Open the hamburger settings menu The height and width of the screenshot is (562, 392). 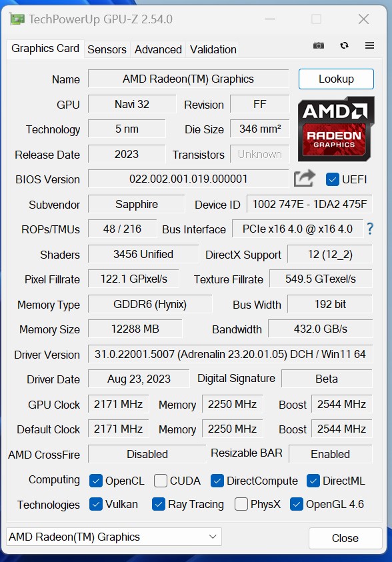[369, 45]
